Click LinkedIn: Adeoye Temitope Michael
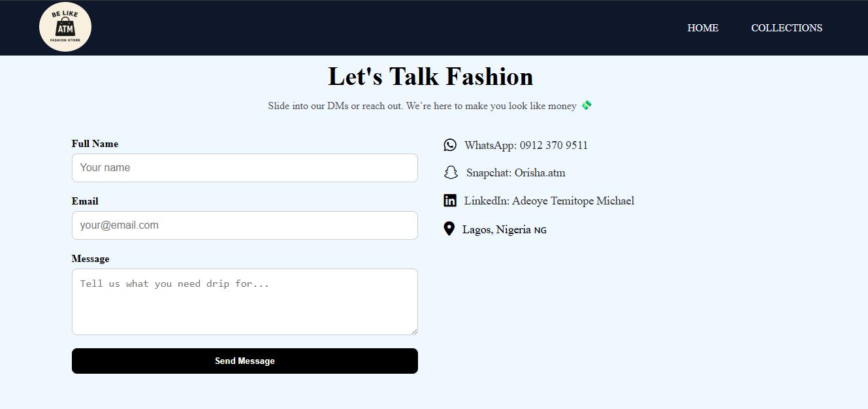868x409 pixels. point(549,201)
